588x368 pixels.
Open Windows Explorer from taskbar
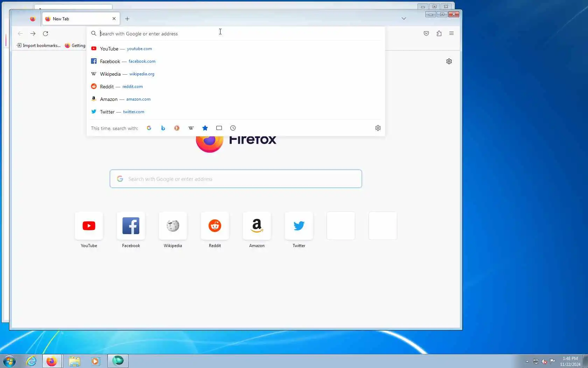coord(74,361)
